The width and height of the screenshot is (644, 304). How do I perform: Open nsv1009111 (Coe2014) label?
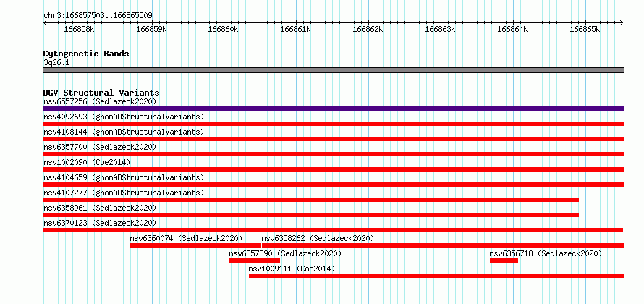pyautogui.click(x=292, y=269)
